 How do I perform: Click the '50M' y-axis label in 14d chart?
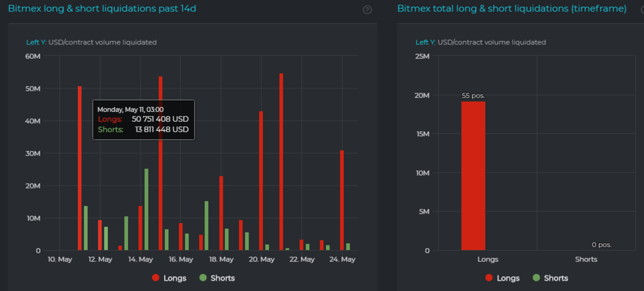[33, 88]
